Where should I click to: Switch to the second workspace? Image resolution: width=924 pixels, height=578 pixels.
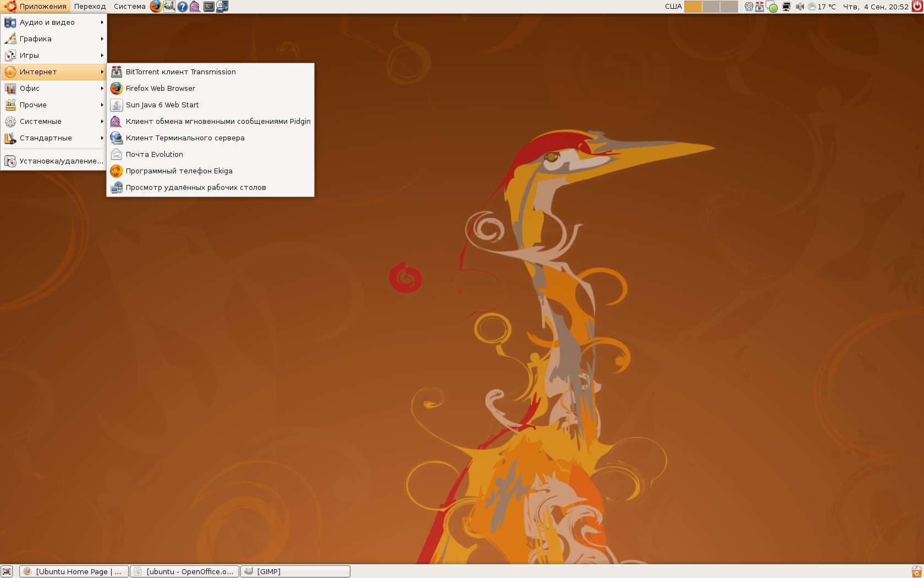tap(711, 7)
